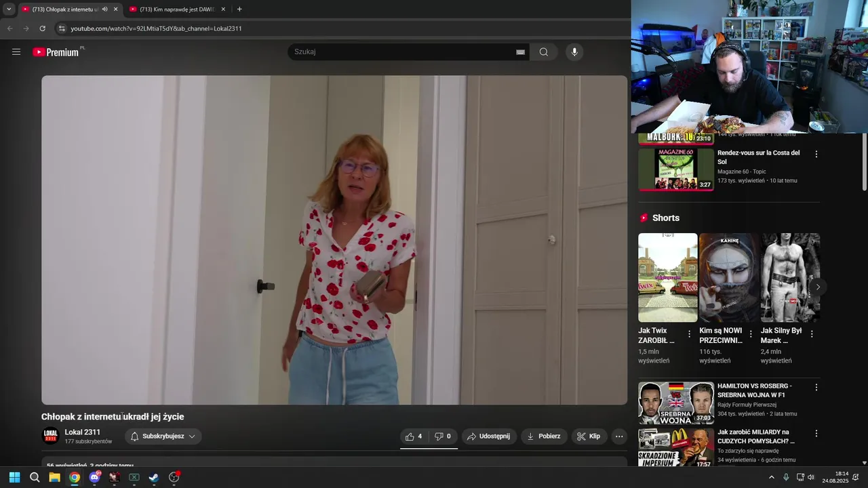
Task: Click the main video player
Action: tap(334, 240)
